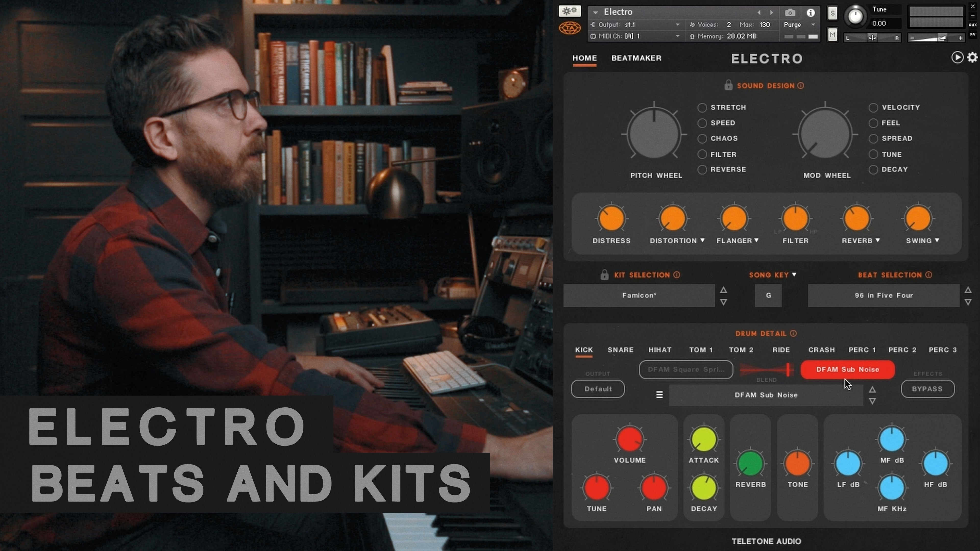Click the settings gear icon beside ELECTRO
The image size is (980, 551).
pos(972,57)
